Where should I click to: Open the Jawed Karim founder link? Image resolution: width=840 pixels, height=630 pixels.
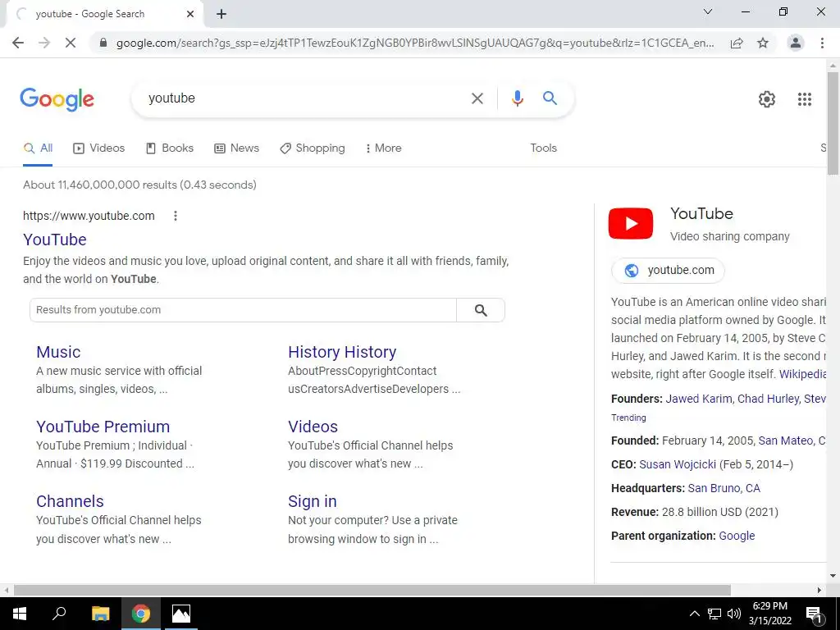[x=699, y=399]
